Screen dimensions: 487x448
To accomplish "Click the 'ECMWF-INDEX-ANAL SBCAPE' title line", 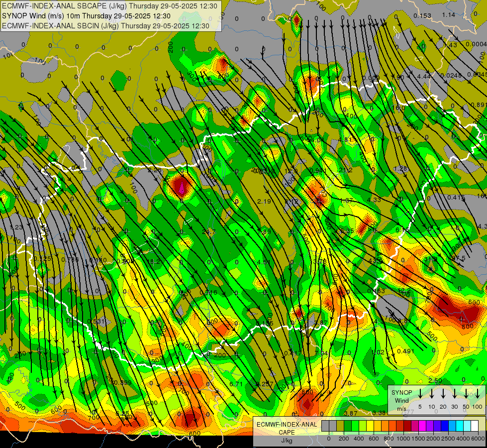I will click(x=109, y=6).
